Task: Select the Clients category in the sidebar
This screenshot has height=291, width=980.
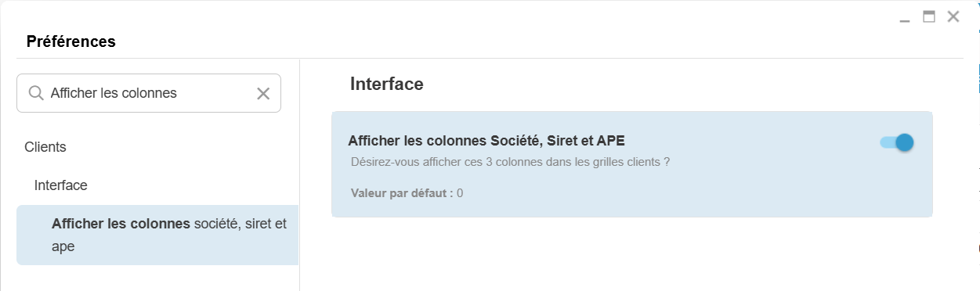Action: point(45,147)
